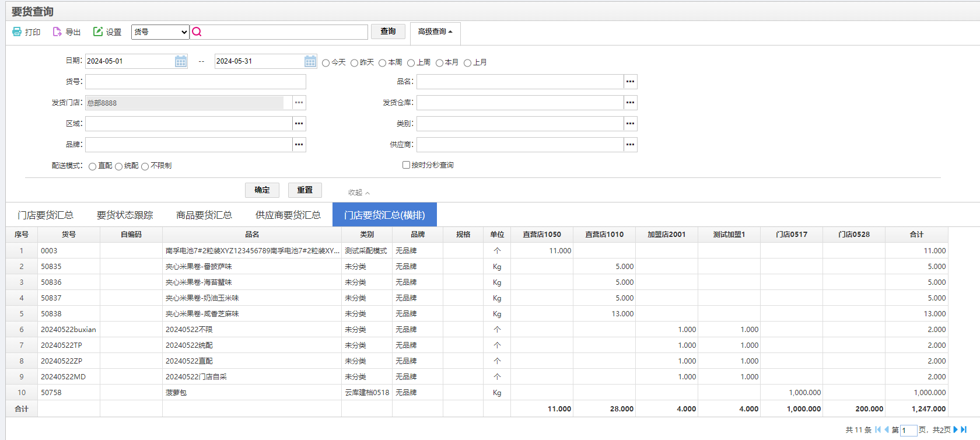Click the 门店0517 column header

pos(792,235)
